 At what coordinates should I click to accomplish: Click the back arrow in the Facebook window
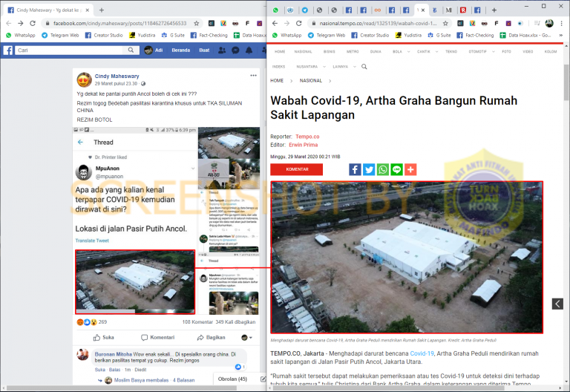coord(9,23)
